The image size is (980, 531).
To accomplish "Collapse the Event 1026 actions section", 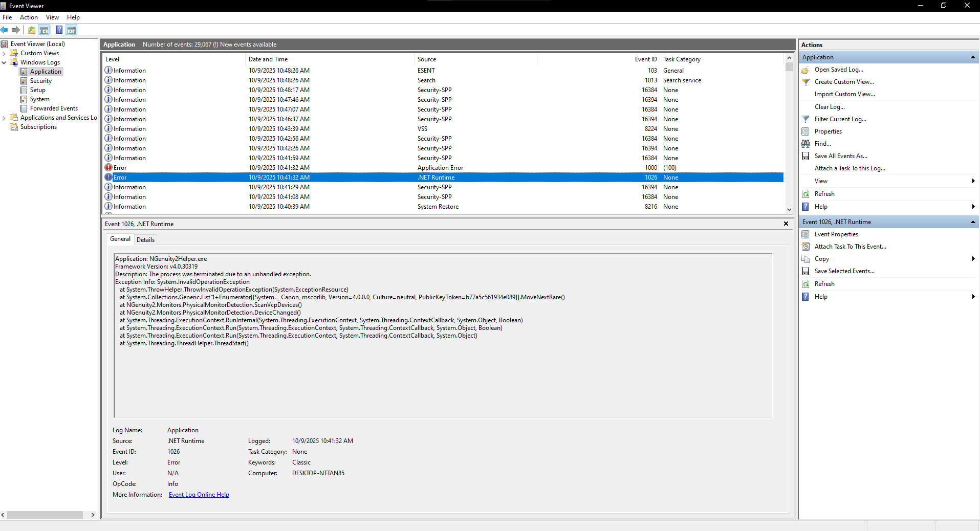I will (973, 222).
